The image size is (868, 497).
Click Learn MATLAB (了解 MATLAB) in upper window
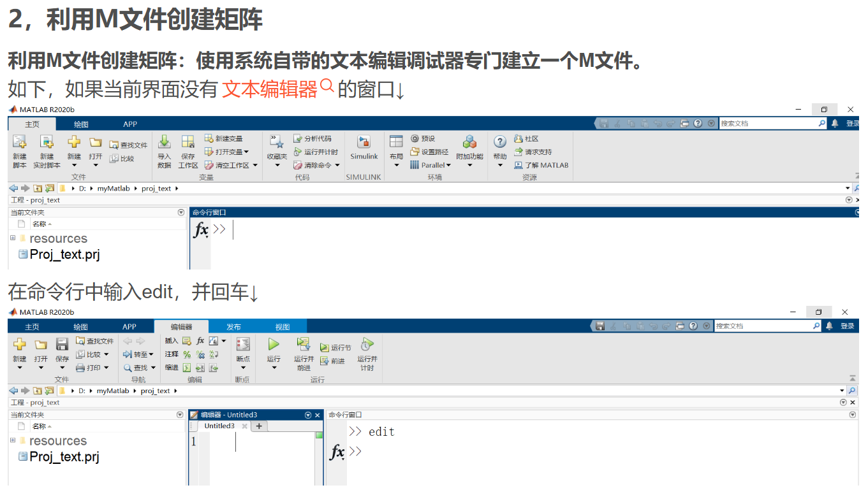pos(541,165)
